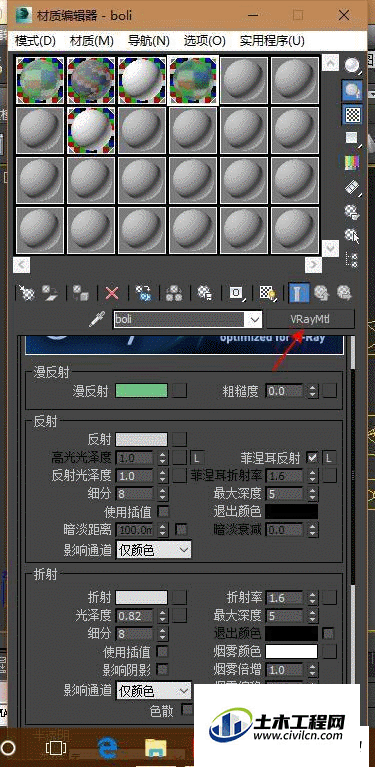Viewport: 375px width, 767px height.
Task: Enable the 色散 checkbox
Action: 187,709
